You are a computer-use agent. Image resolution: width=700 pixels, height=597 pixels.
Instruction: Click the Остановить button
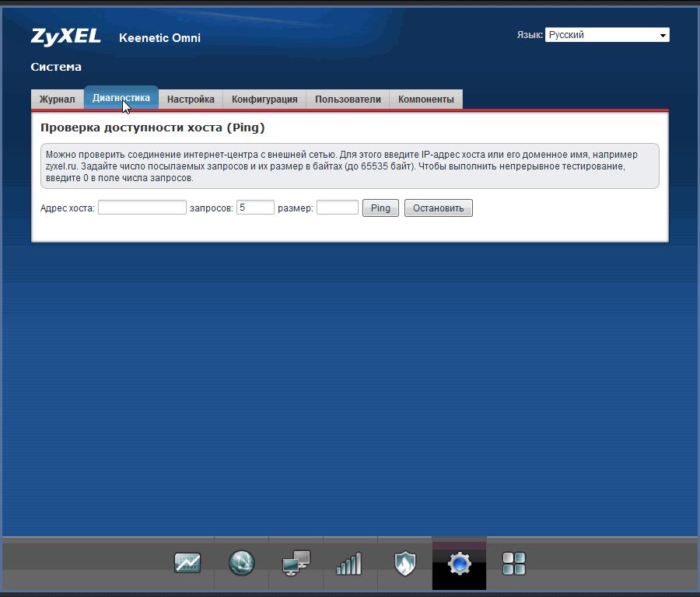coord(438,208)
